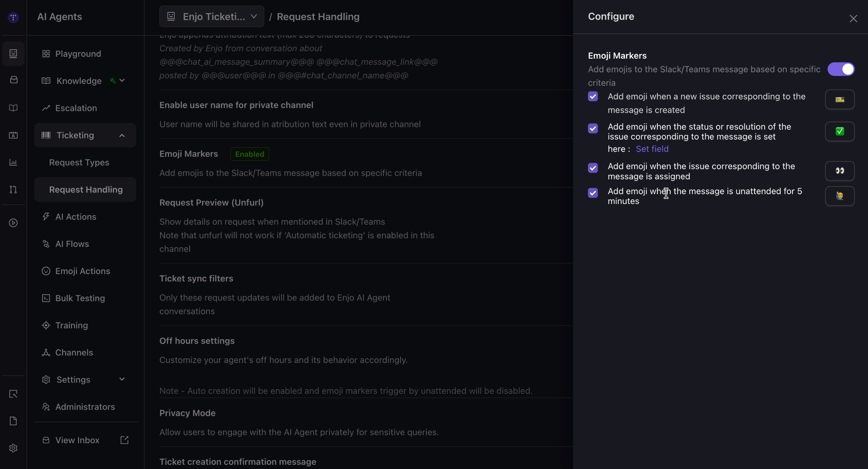Click the Enabled badge beside Emoji Markers
Viewport: 868px width, 469px height.
pyautogui.click(x=250, y=154)
